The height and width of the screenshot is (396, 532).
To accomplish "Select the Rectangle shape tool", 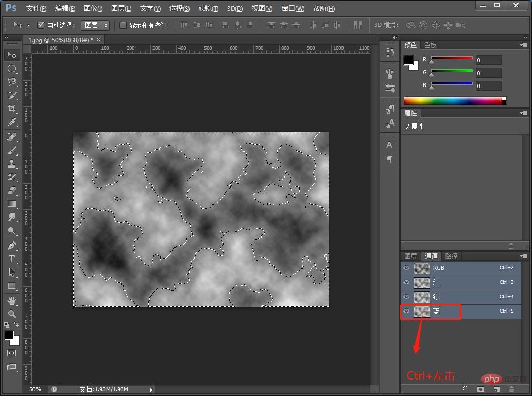I will pos(12,286).
